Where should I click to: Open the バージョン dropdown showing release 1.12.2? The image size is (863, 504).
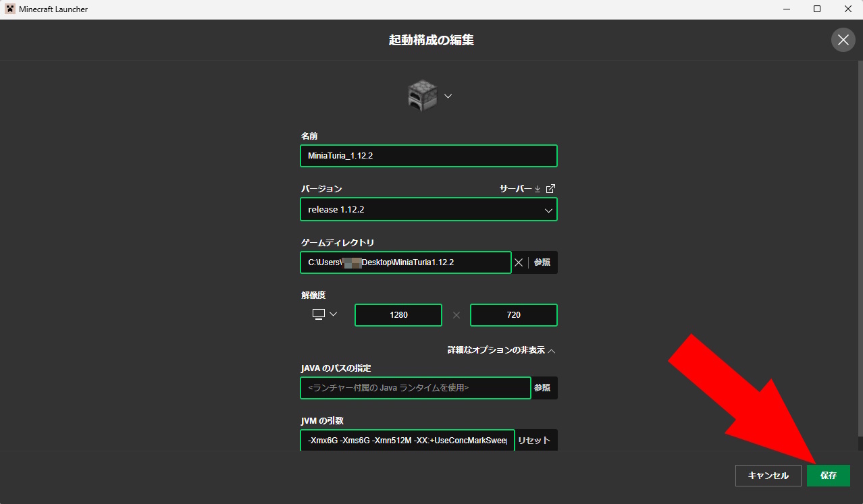pos(429,209)
